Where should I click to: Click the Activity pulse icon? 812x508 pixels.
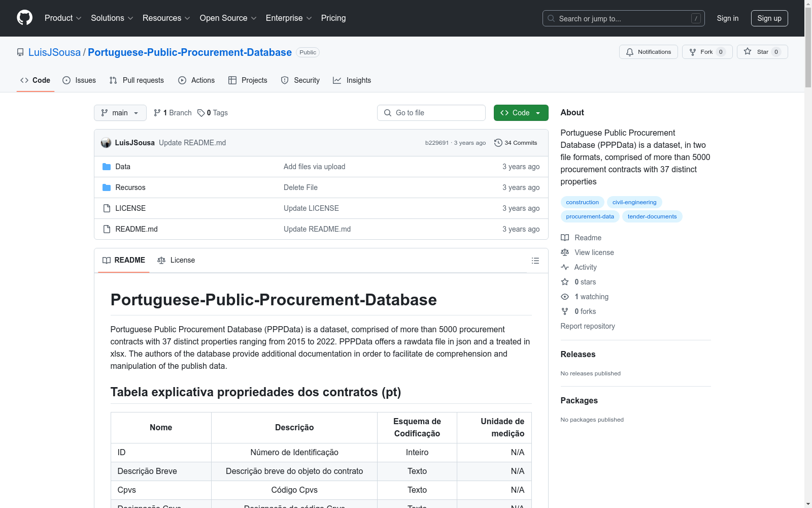tap(565, 267)
